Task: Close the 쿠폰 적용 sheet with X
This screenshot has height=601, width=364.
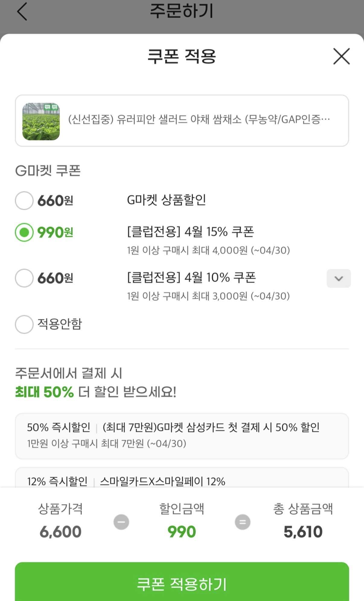Action: click(x=341, y=56)
